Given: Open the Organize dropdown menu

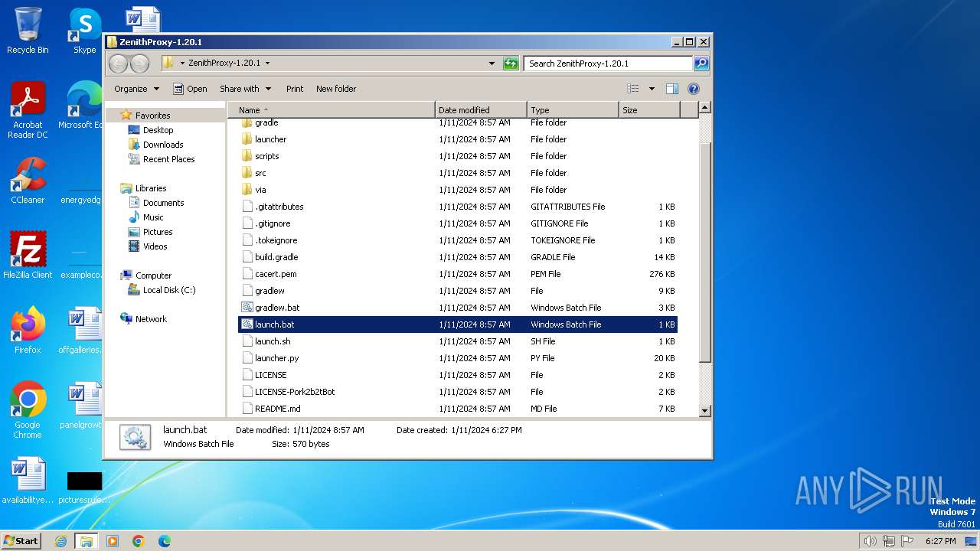Looking at the screenshot, I should point(137,89).
